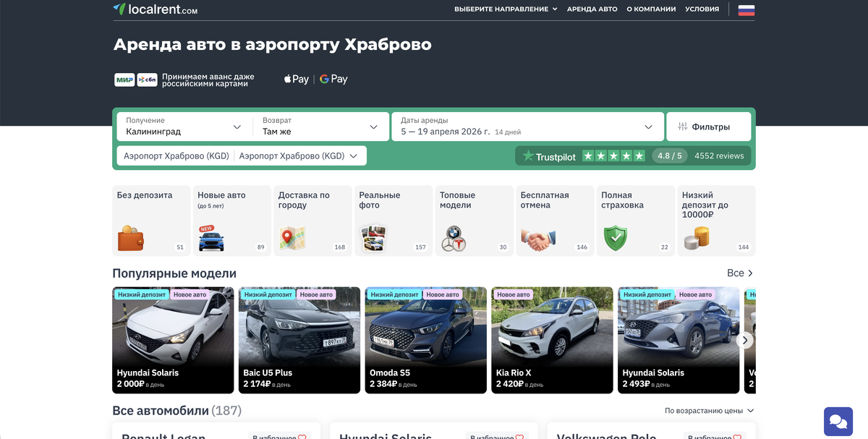This screenshot has width=868, height=439.
Task: Click the Принимаем аванс даже российскими картами text
Action: click(208, 80)
